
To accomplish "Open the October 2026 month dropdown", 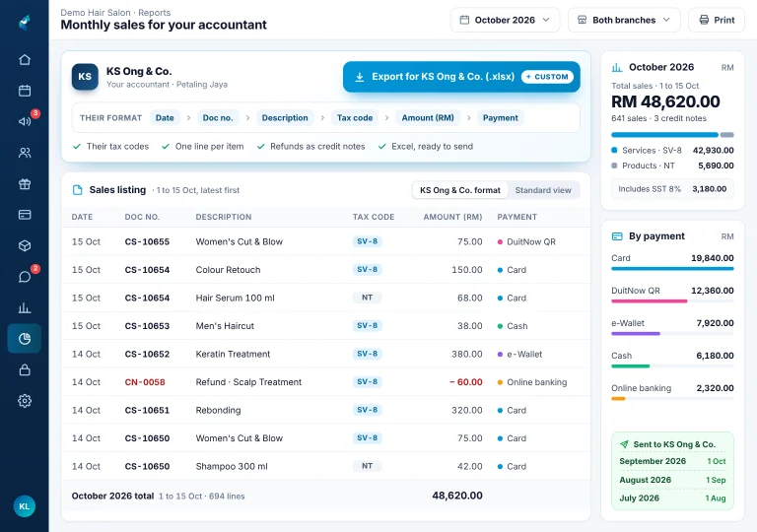I will coord(505,20).
